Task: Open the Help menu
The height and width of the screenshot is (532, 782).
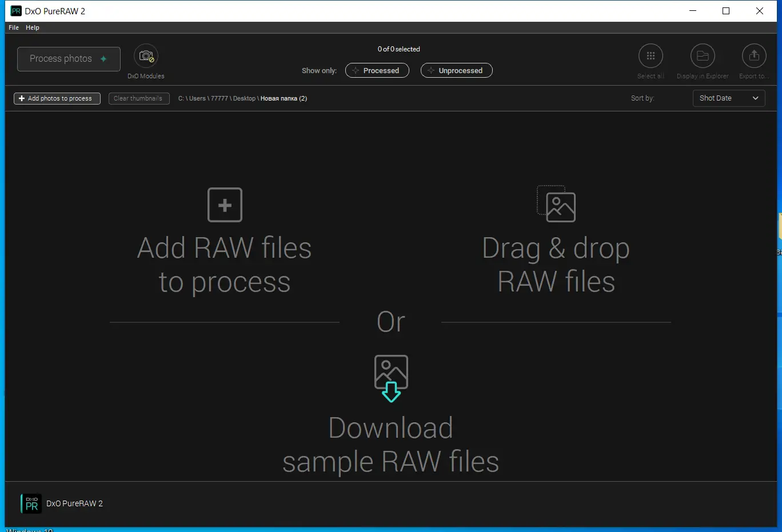Action: 33,27
